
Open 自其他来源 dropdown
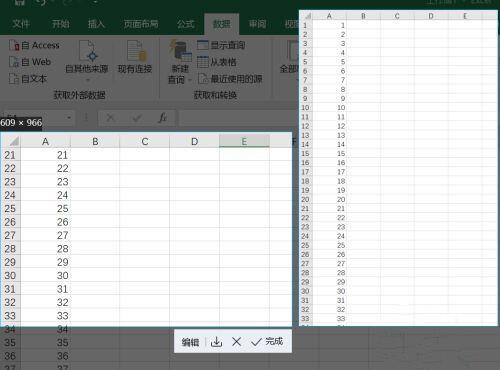pyautogui.click(x=87, y=62)
